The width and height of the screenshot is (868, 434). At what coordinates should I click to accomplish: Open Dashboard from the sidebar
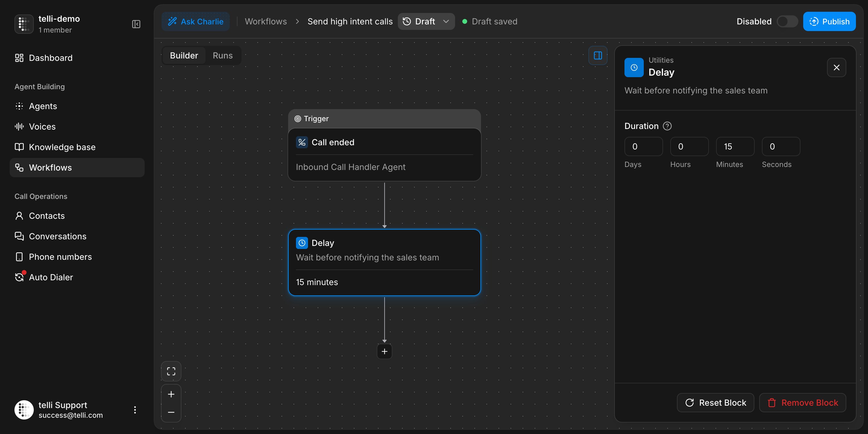pos(77,58)
